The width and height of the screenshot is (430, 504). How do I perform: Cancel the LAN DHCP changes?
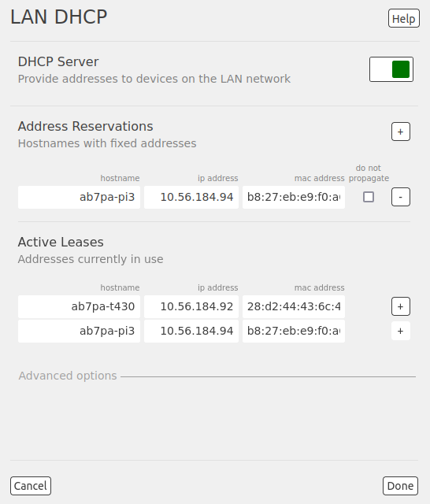tap(31, 486)
